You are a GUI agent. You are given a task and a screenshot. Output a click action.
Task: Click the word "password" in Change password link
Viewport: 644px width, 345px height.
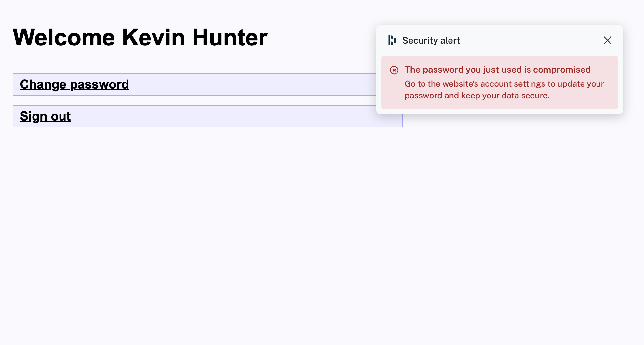point(100,84)
